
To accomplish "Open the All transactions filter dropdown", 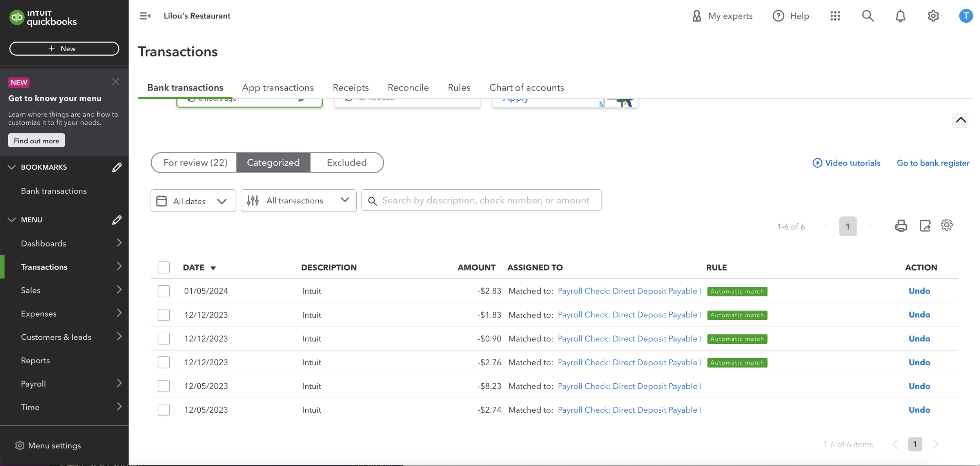I will click(299, 201).
